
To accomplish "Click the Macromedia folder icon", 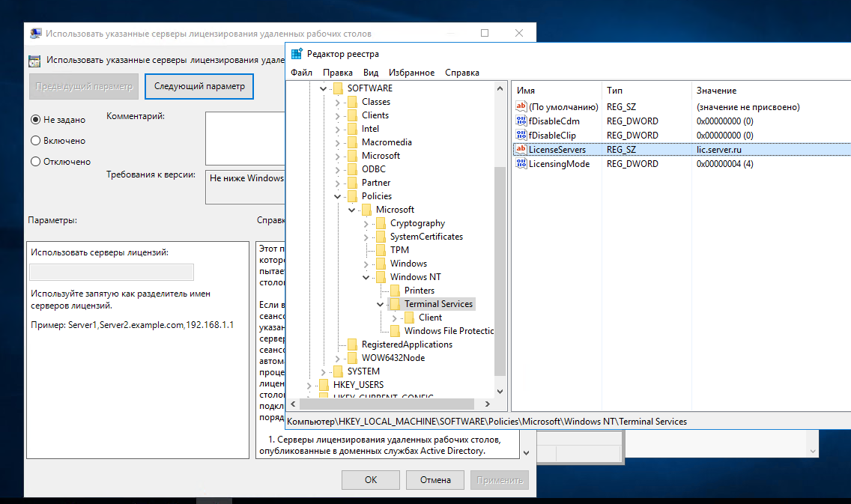I will point(352,142).
